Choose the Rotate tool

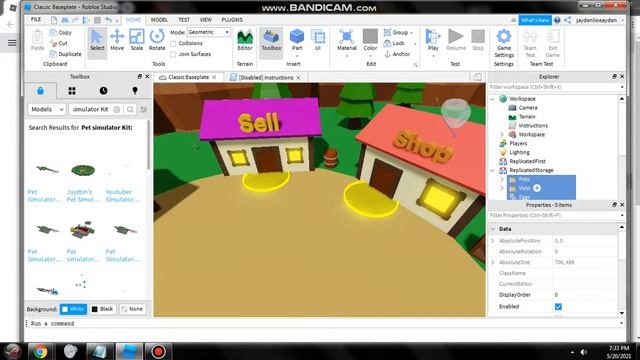(x=157, y=40)
